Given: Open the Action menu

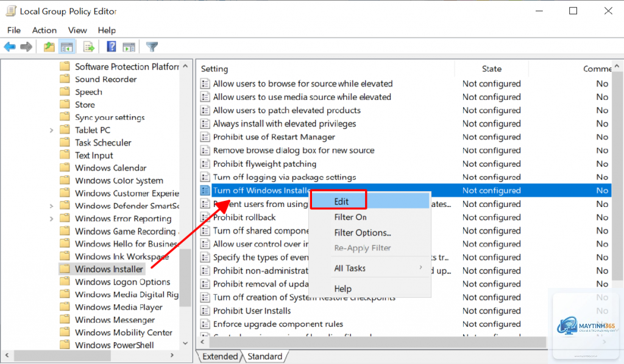Looking at the screenshot, I should (x=44, y=30).
